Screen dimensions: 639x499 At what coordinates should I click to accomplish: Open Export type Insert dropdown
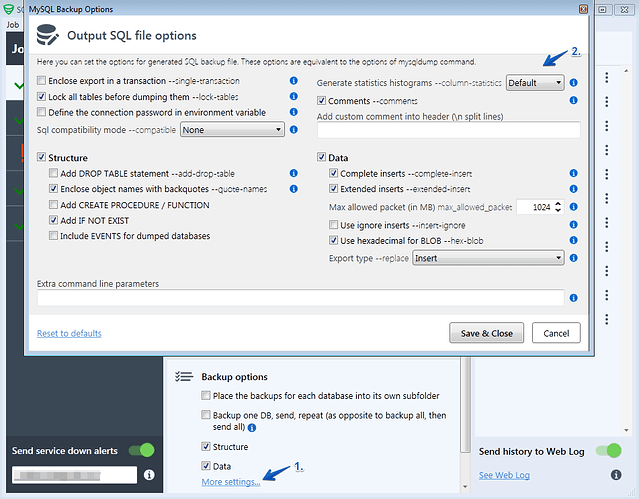click(488, 258)
